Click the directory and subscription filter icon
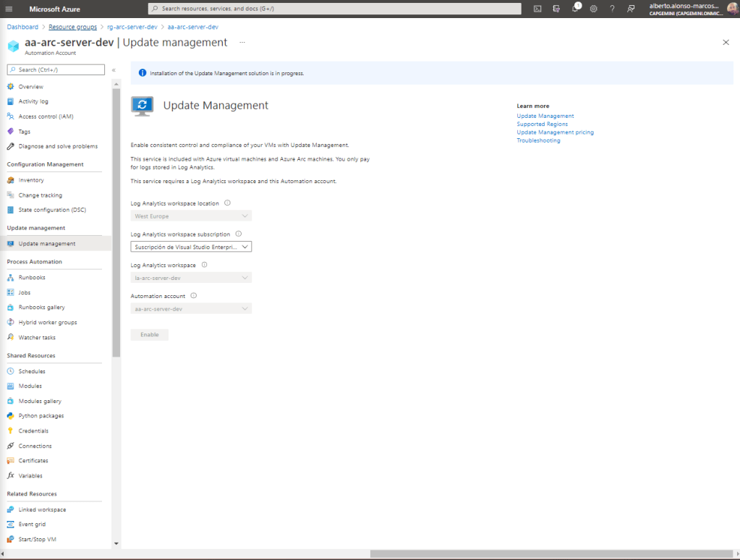This screenshot has height=560, width=740. 556,9
